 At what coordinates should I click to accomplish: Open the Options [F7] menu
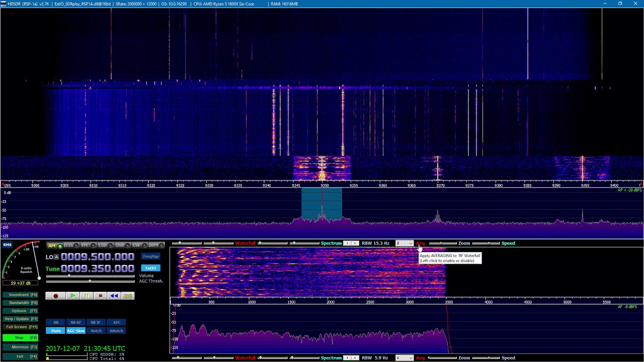coord(20,311)
